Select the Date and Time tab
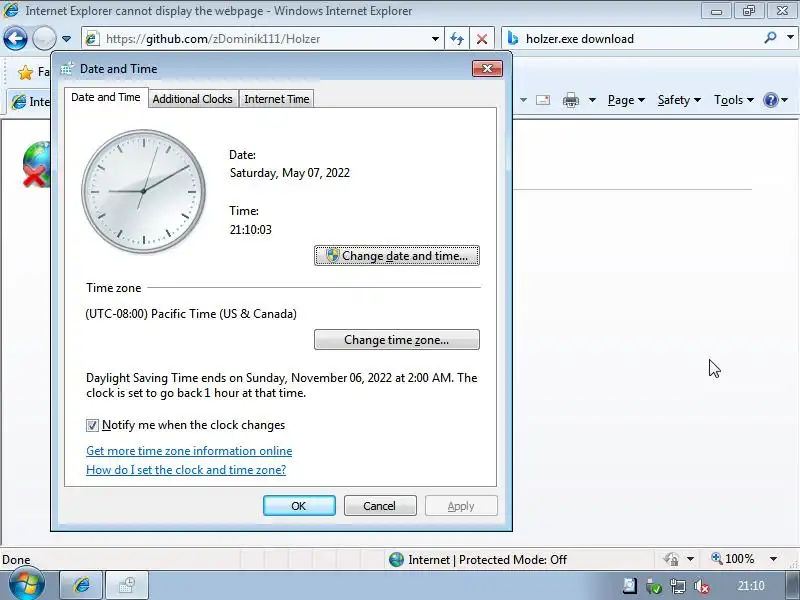 click(x=106, y=97)
